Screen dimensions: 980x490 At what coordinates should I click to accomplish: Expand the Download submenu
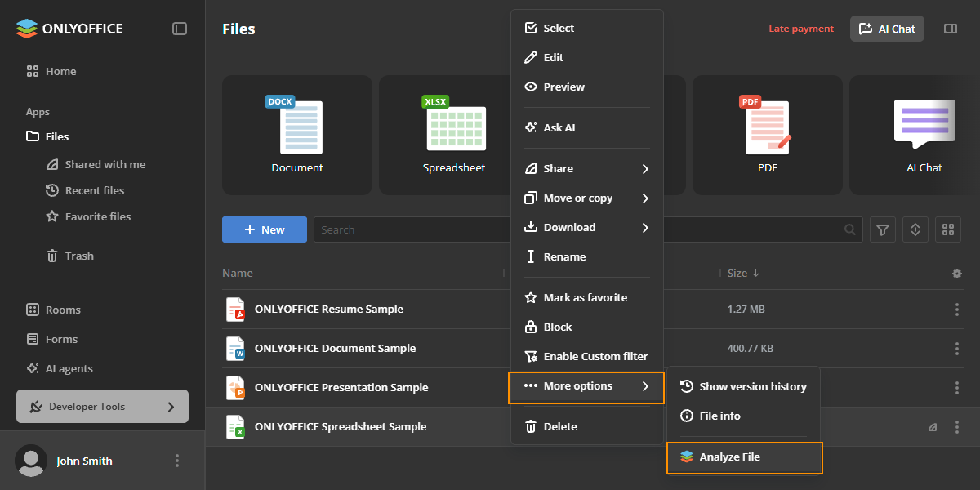coord(586,227)
